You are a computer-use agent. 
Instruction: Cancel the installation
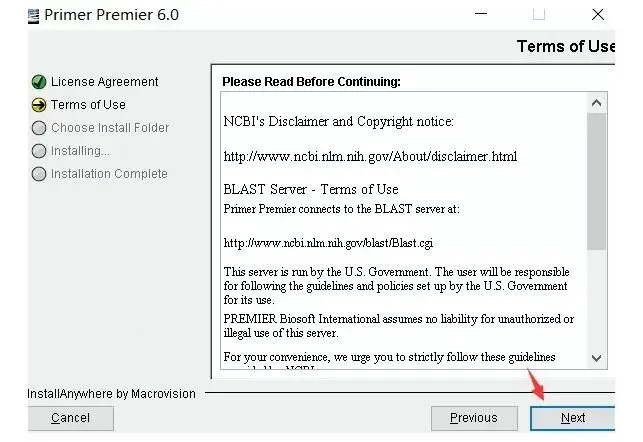(71, 418)
